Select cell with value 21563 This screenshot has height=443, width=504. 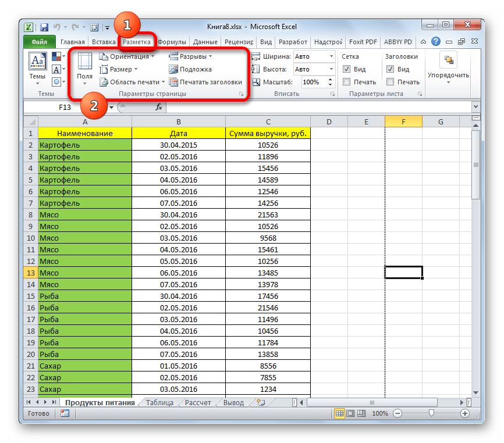pyautogui.click(x=268, y=215)
